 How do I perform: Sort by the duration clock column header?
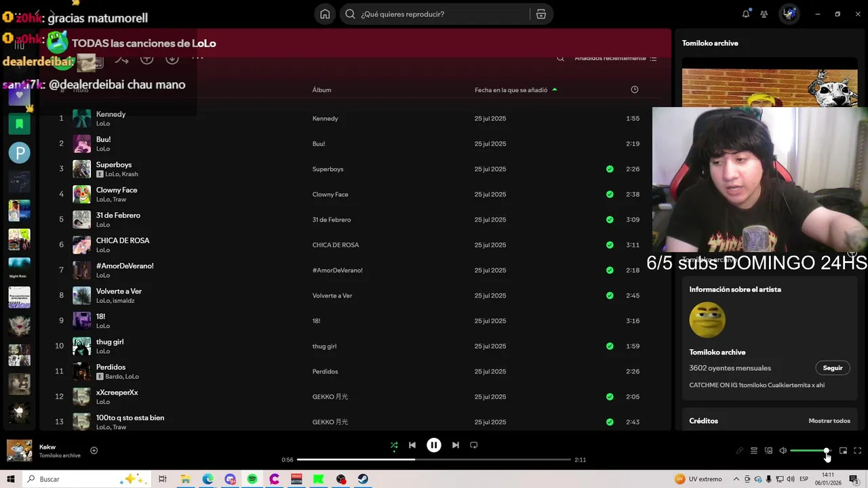pos(635,89)
